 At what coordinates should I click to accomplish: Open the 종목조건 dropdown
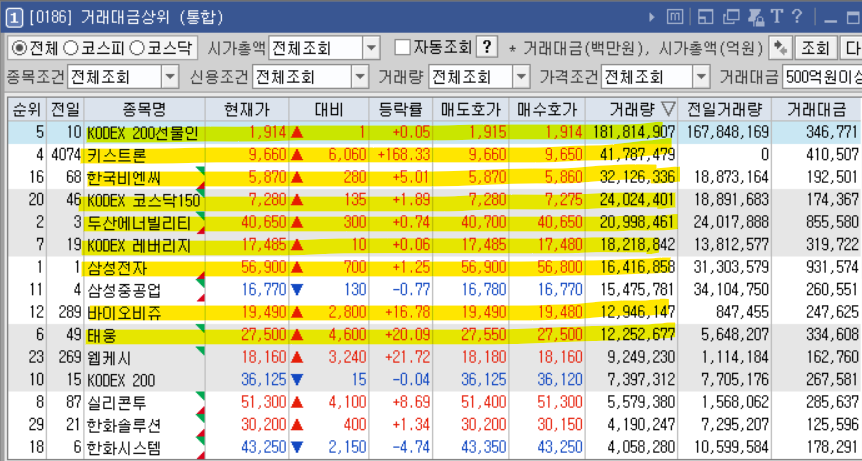(170, 77)
